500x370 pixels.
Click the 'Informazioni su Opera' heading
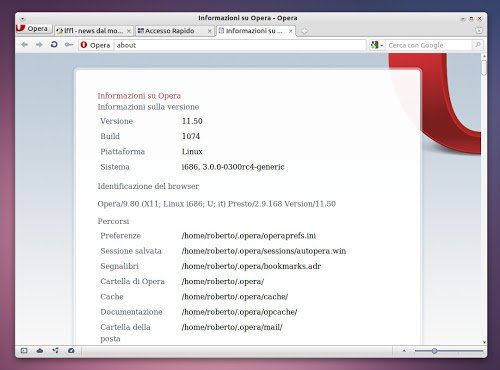click(x=139, y=96)
